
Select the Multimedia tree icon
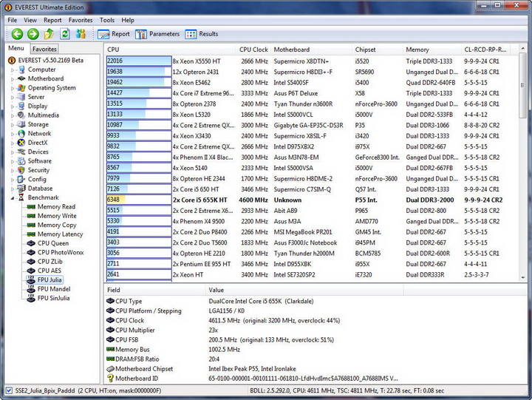pyautogui.click(x=21, y=115)
